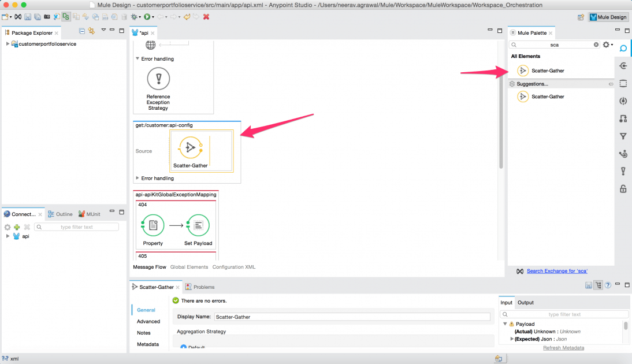Click the Save icon in the toolbar
The image size is (632, 364).
pos(27,17)
